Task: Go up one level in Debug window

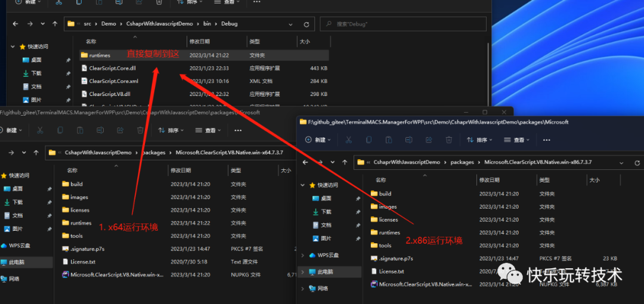Action: 55,24
